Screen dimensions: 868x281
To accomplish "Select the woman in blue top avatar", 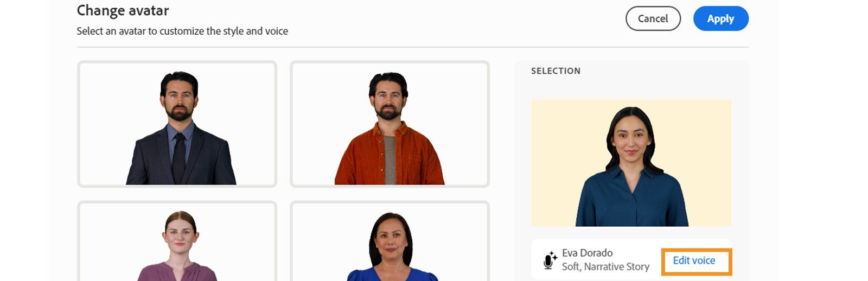I will (390, 241).
